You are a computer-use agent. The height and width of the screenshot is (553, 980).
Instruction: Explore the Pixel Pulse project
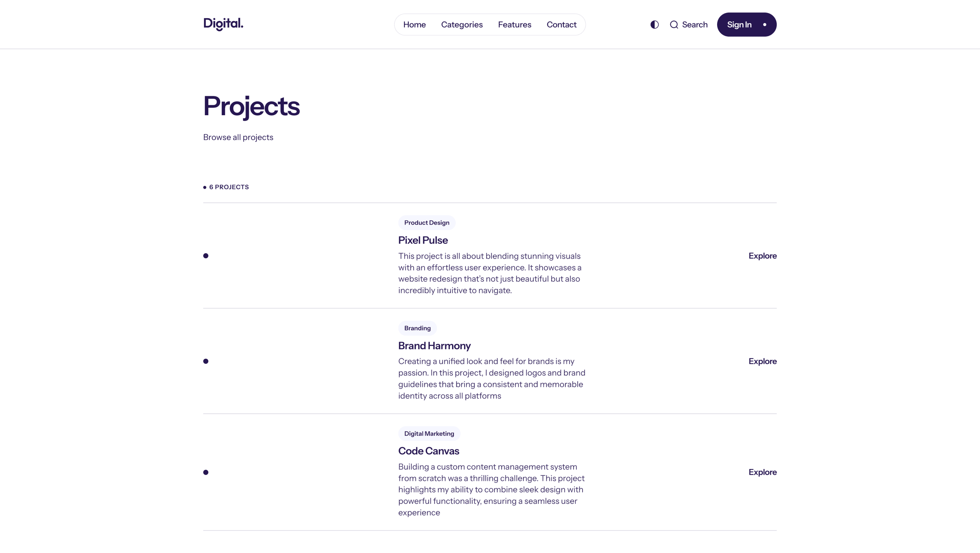pyautogui.click(x=762, y=256)
